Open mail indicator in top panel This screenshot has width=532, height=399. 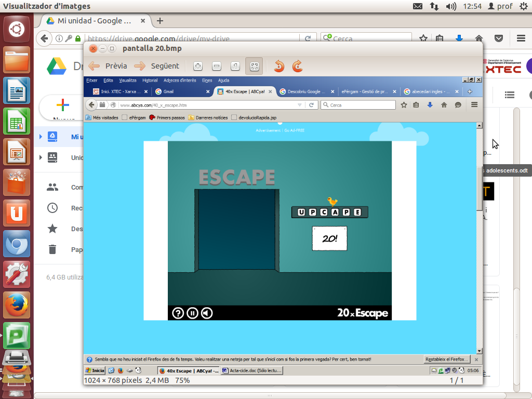coord(418,6)
